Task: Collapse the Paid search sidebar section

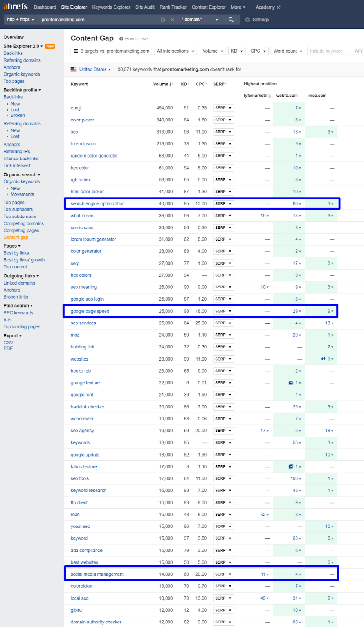Action: tap(18, 306)
